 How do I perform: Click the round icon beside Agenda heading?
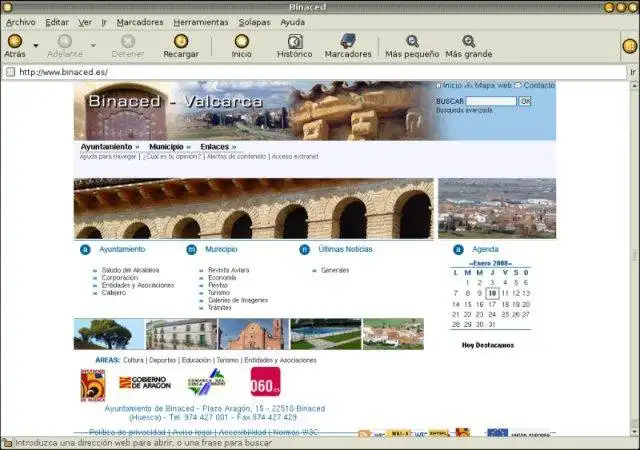458,250
